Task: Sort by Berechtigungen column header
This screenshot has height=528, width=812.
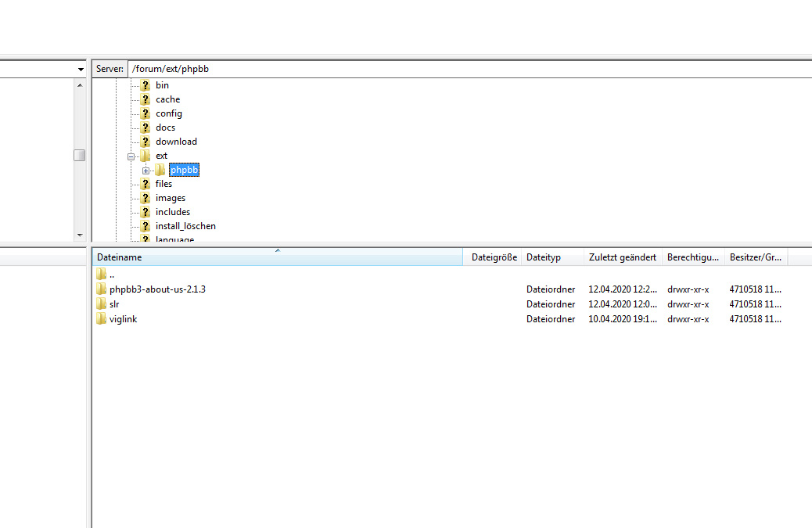Action: (693, 257)
